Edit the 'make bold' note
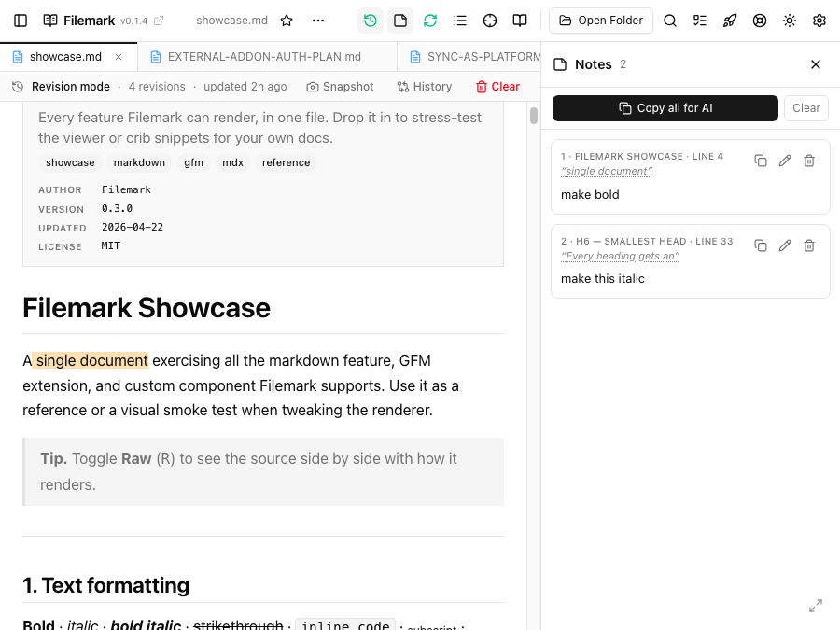840x630 pixels. [x=785, y=161]
